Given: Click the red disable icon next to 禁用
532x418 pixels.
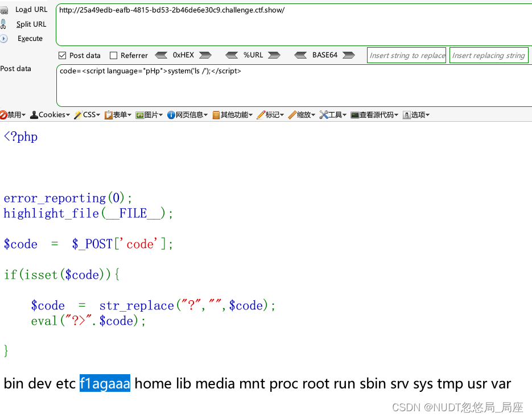Looking at the screenshot, I should click(3, 115).
